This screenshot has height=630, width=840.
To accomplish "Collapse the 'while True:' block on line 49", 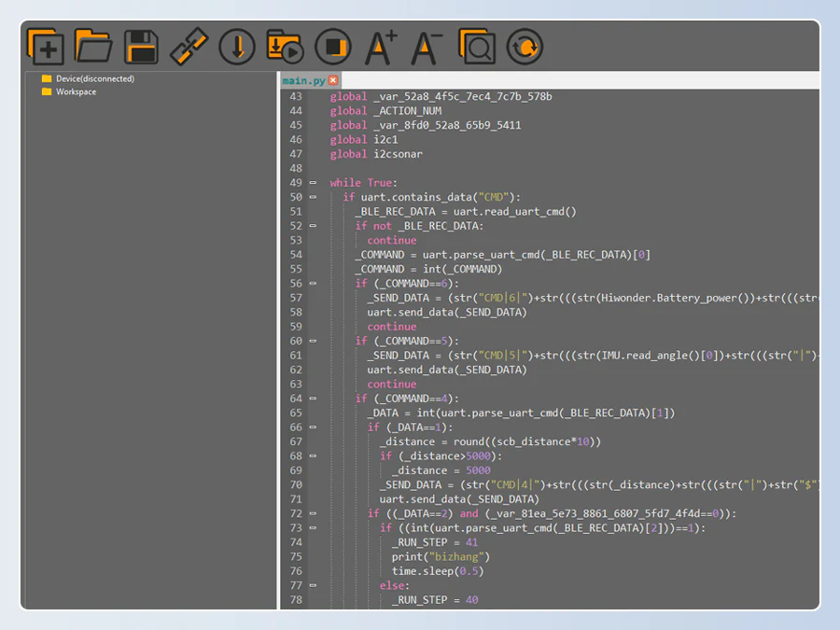I will (313, 183).
